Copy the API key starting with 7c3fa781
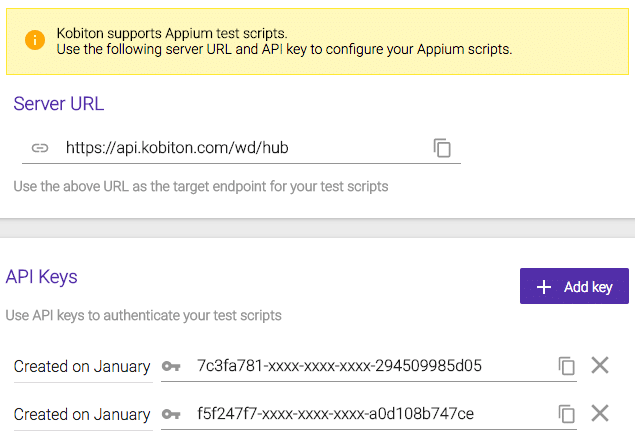 [x=567, y=366]
